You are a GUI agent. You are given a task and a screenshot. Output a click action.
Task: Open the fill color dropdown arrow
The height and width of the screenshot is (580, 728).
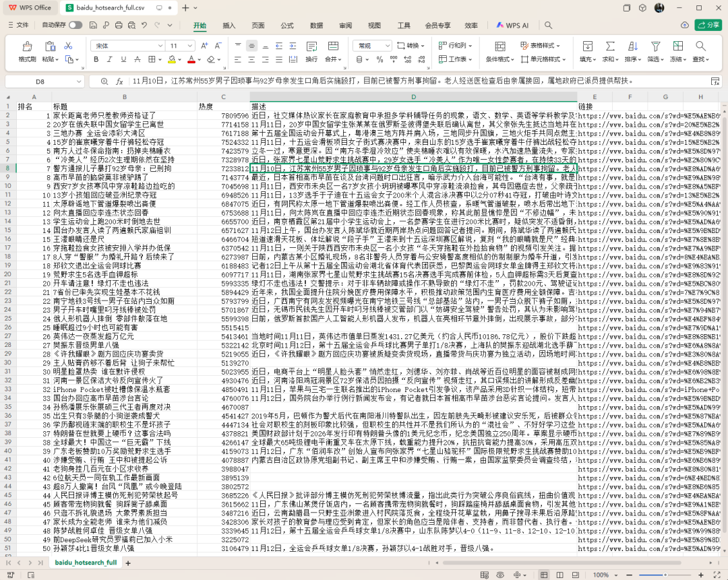179,59
